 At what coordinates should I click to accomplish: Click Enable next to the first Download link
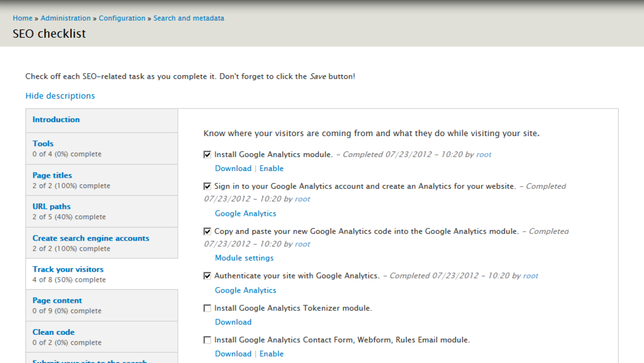coord(271,168)
